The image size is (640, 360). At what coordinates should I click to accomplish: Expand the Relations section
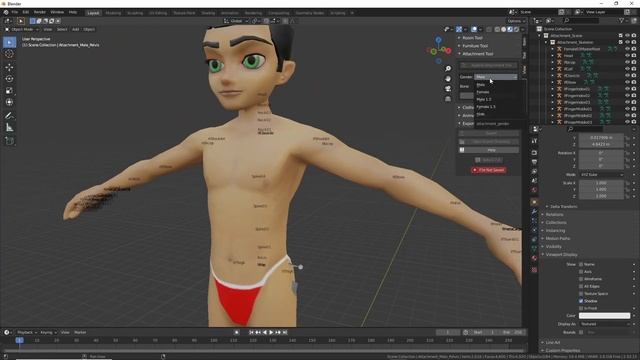(554, 215)
